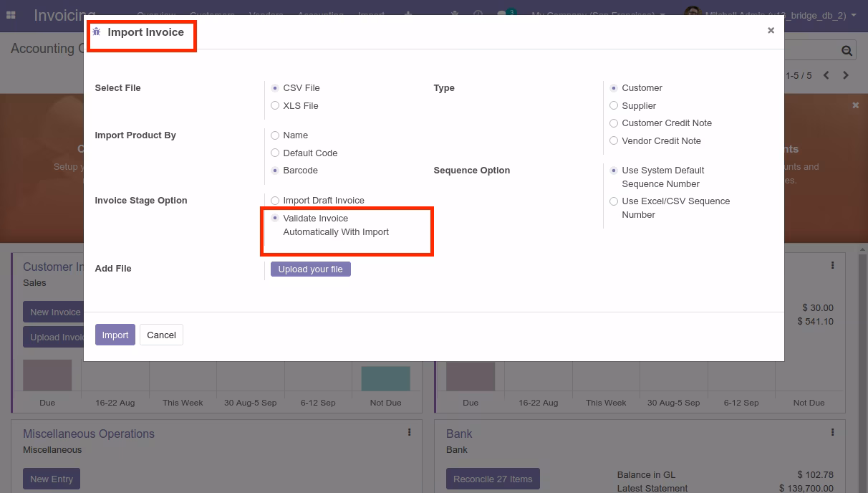Click the Balance in GL label
The width and height of the screenshot is (868, 493).
point(646,474)
